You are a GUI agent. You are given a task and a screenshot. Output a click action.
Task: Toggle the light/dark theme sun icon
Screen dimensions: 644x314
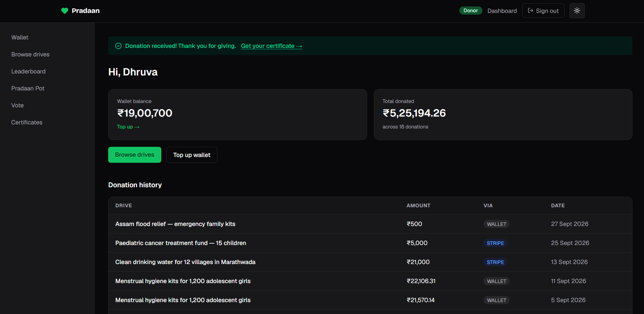coord(577,11)
